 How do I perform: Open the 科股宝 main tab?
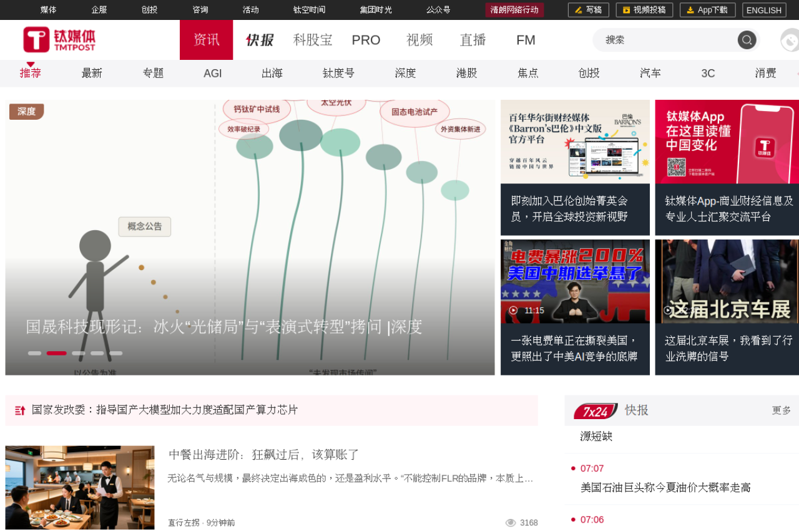(313, 40)
